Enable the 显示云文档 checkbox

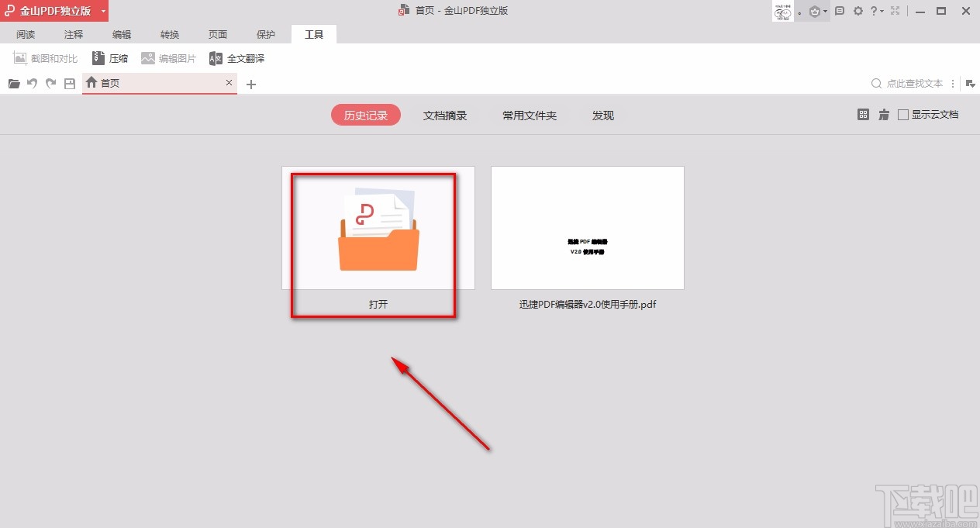click(x=902, y=114)
